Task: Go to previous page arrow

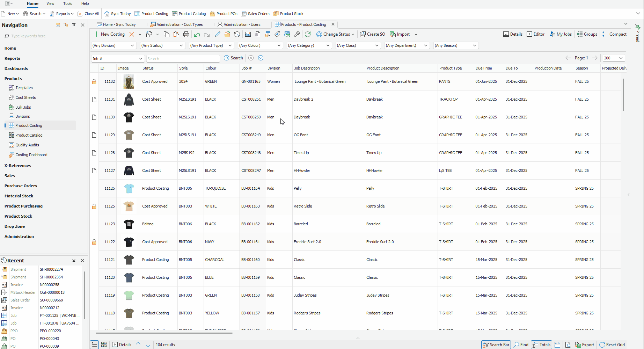Action: 568,58
